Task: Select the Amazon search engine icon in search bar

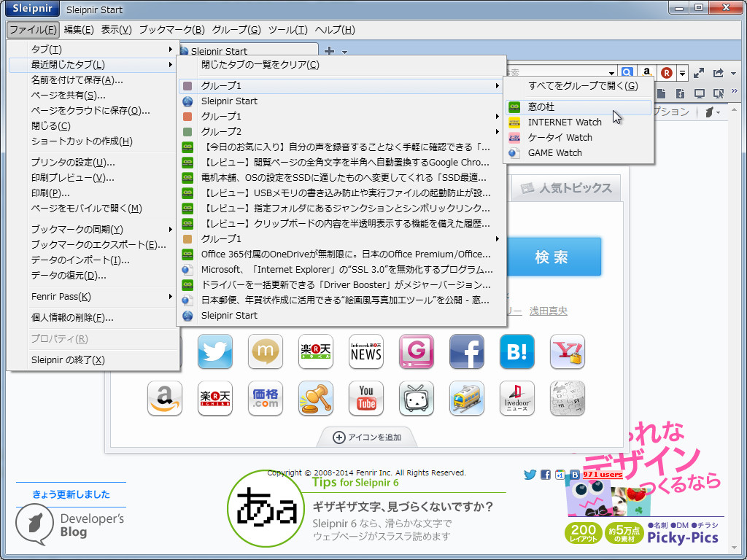Action: 646,72
